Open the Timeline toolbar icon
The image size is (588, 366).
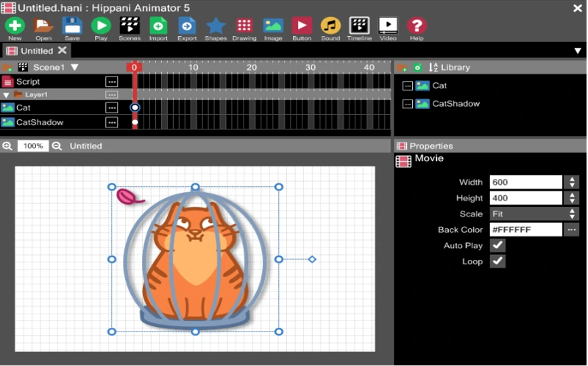(x=359, y=26)
